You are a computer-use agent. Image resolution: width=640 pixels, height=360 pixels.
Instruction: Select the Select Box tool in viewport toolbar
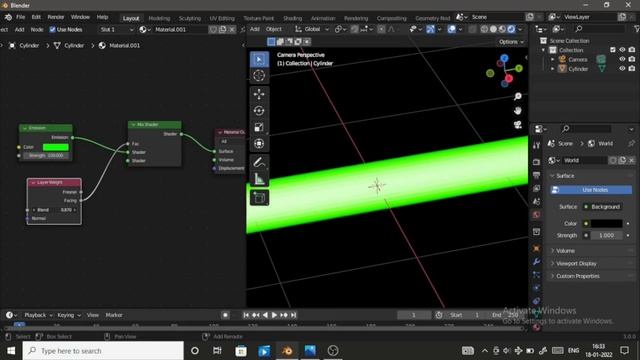pyautogui.click(x=259, y=60)
